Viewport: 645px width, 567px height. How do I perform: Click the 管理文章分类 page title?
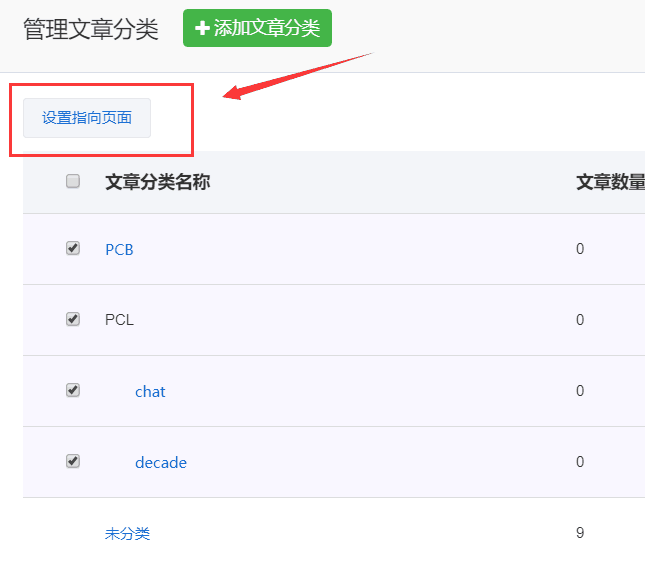(x=91, y=29)
